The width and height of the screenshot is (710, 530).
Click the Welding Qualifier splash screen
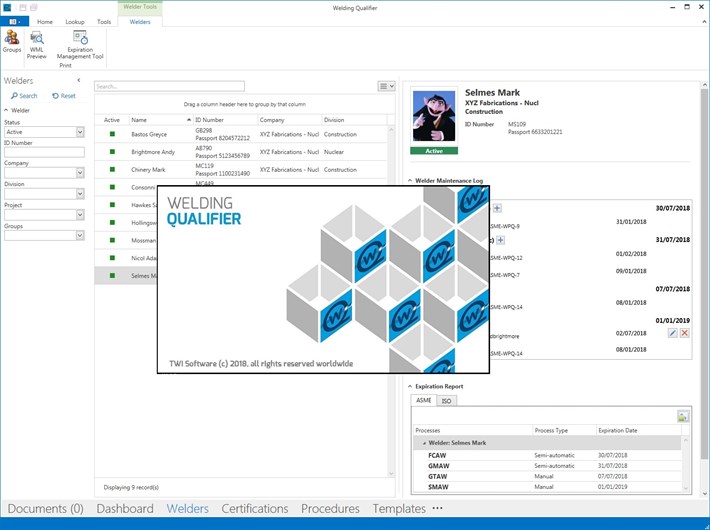323,279
